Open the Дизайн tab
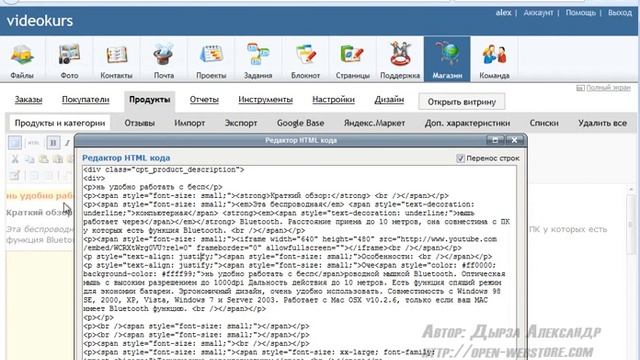The width and height of the screenshot is (640, 360). click(389, 100)
